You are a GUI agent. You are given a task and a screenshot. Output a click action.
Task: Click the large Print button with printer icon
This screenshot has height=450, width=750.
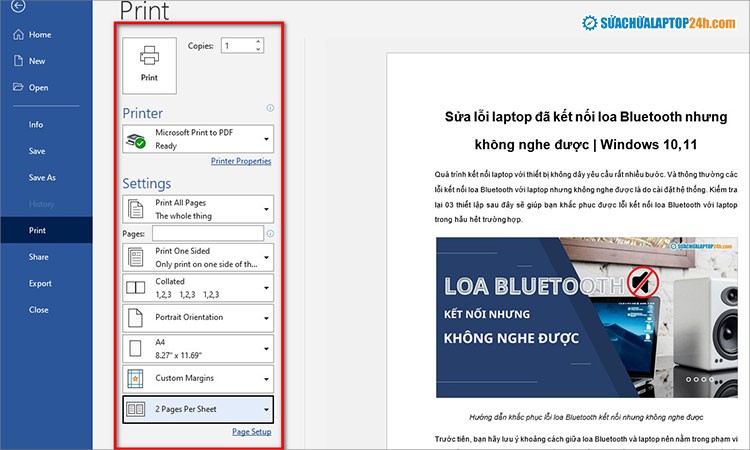pos(149,66)
